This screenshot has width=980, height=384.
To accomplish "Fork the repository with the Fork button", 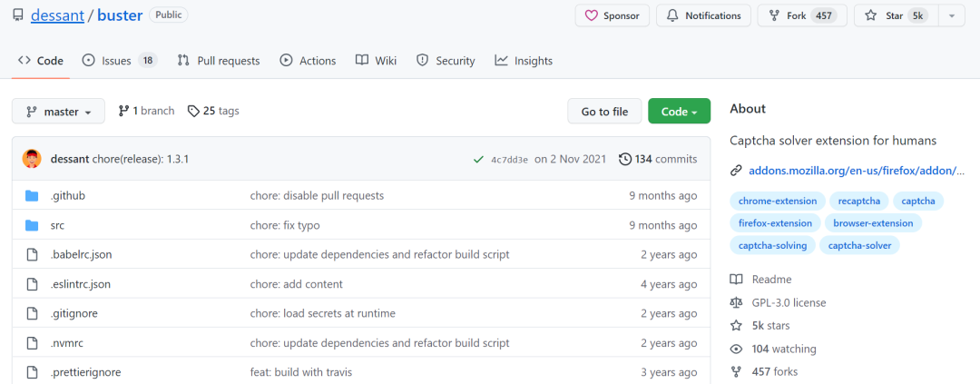I will [802, 15].
